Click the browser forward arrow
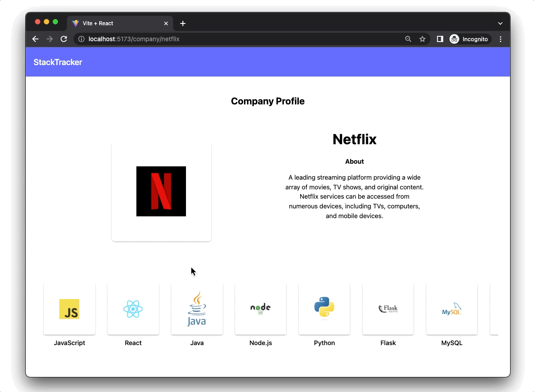534x392 pixels. 50,39
